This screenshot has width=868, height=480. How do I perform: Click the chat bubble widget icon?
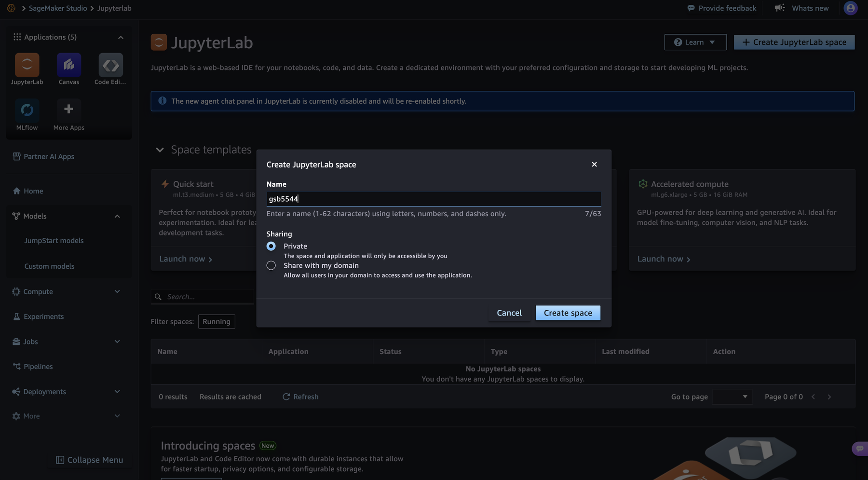click(x=860, y=449)
